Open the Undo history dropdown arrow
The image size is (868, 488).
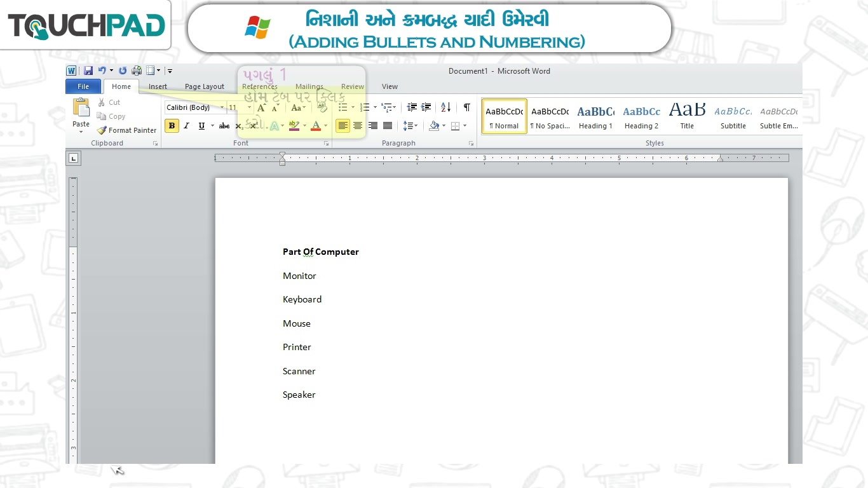point(111,71)
